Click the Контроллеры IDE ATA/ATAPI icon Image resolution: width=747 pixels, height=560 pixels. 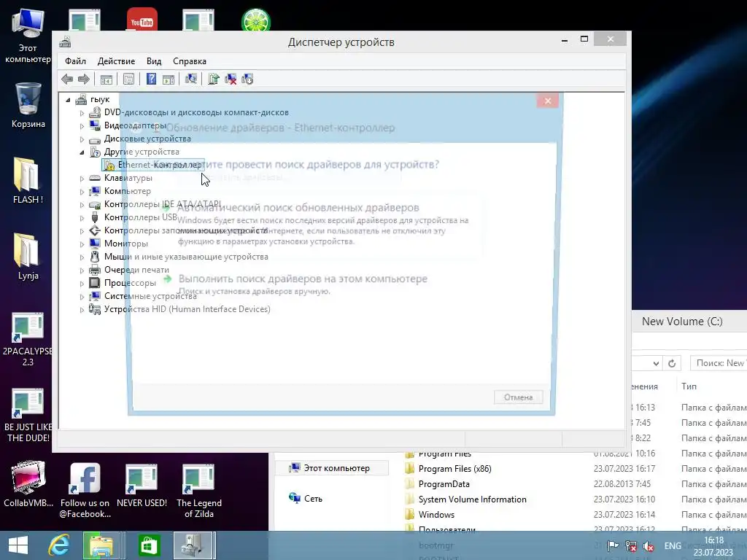click(95, 204)
